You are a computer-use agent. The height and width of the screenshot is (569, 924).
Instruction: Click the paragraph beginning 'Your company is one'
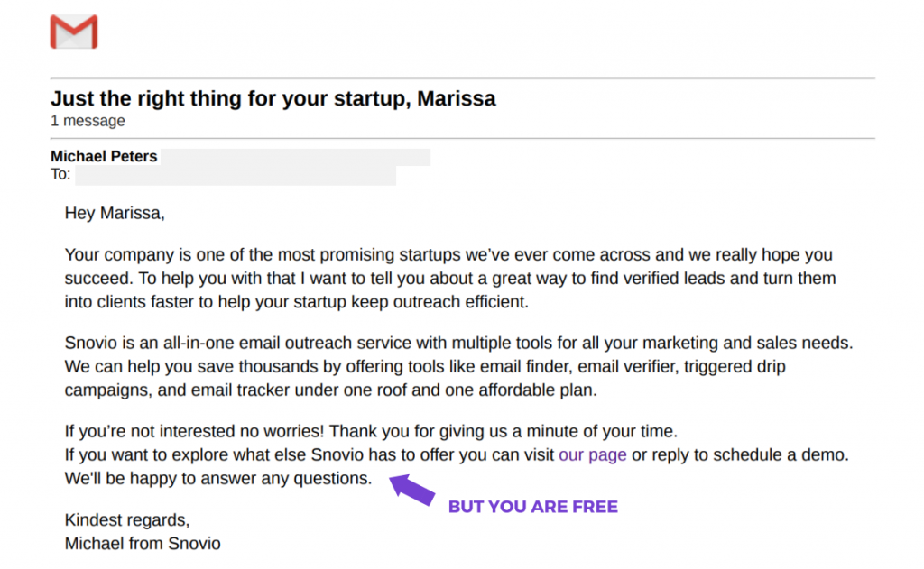pyautogui.click(x=450, y=278)
